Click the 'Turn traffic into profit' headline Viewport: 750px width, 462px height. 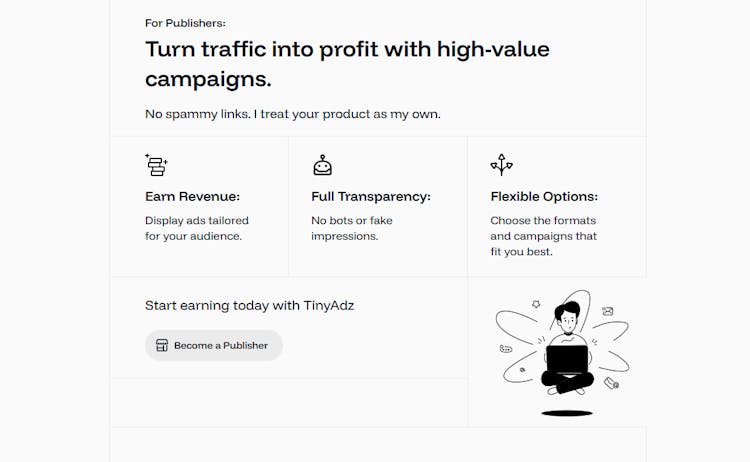347,64
